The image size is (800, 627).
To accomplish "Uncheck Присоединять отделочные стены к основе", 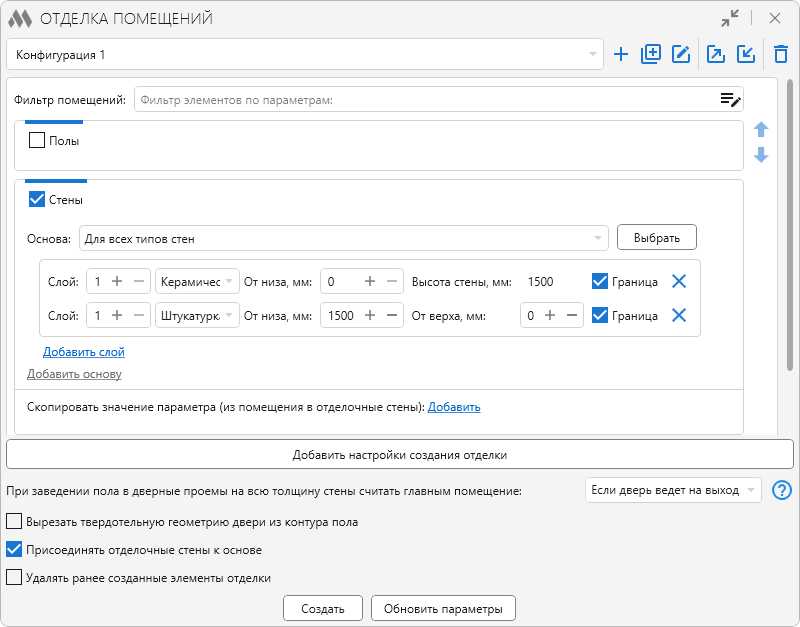I will coord(14,549).
